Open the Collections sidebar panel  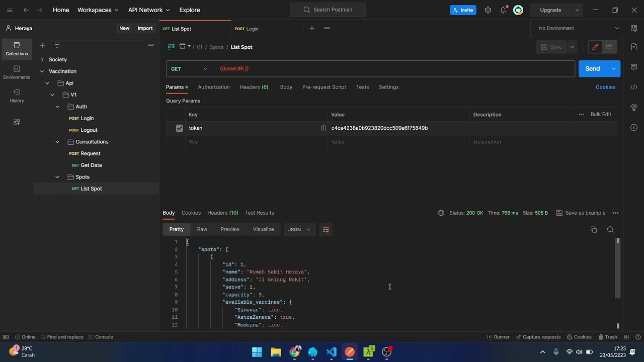click(x=17, y=49)
